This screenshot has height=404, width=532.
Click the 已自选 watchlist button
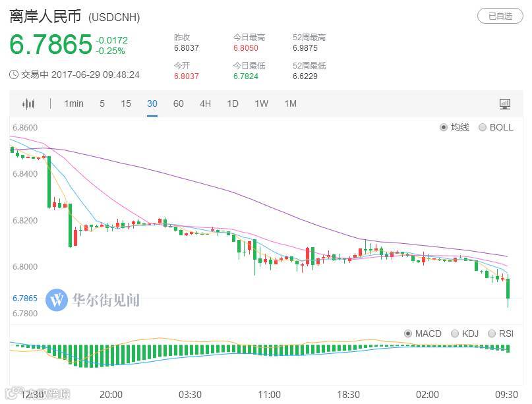tap(500, 16)
